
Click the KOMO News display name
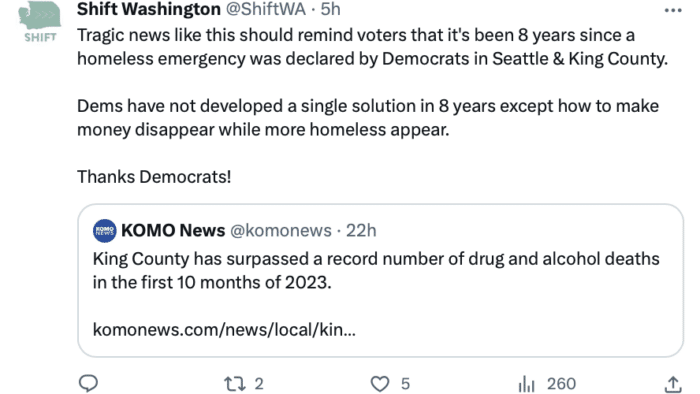173,231
